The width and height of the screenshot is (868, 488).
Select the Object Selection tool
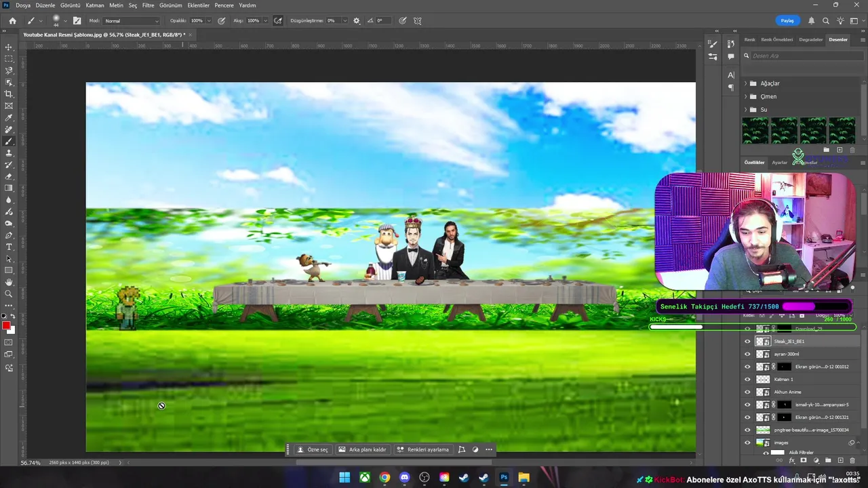(9, 82)
